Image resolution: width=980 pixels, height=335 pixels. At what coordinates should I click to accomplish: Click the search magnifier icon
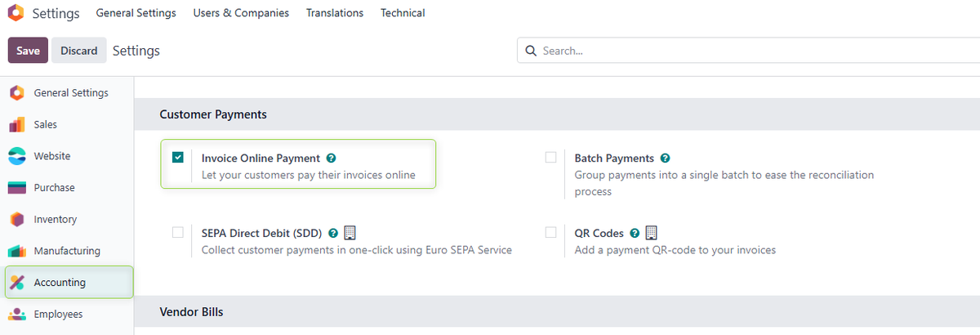[531, 51]
